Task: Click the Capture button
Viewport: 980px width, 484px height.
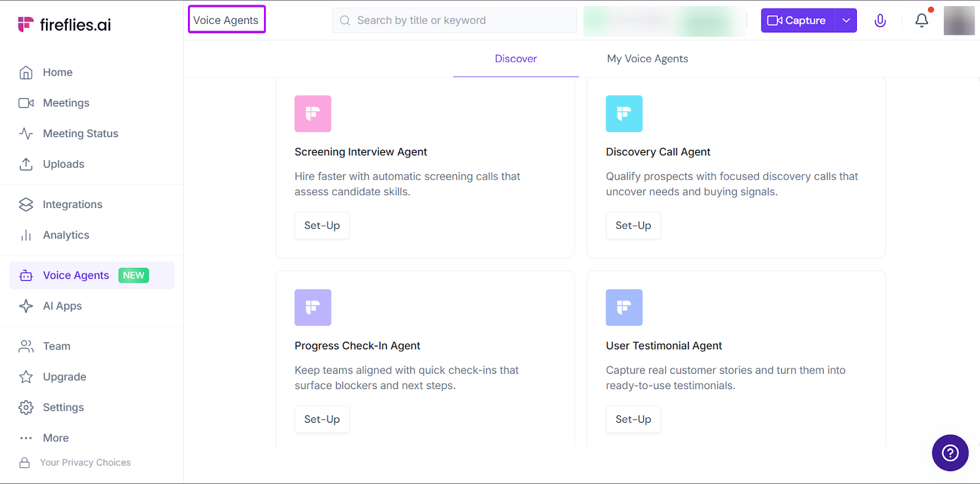Action: point(797,20)
